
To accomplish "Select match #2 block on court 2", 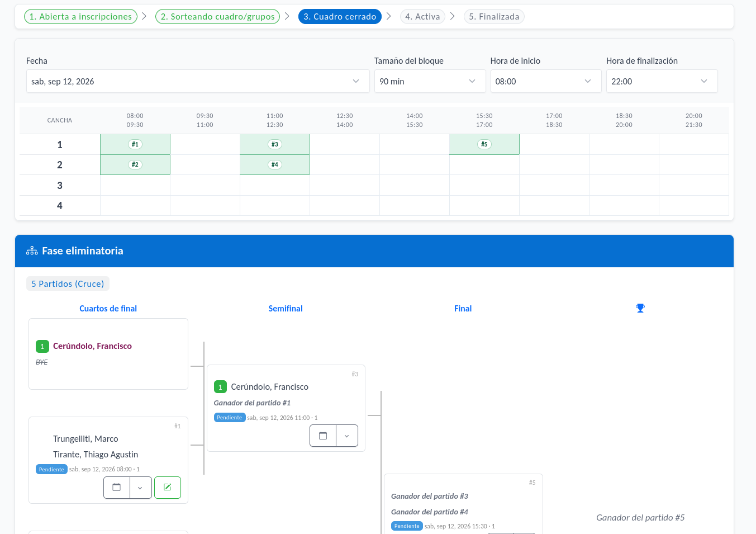I will pyautogui.click(x=135, y=164).
